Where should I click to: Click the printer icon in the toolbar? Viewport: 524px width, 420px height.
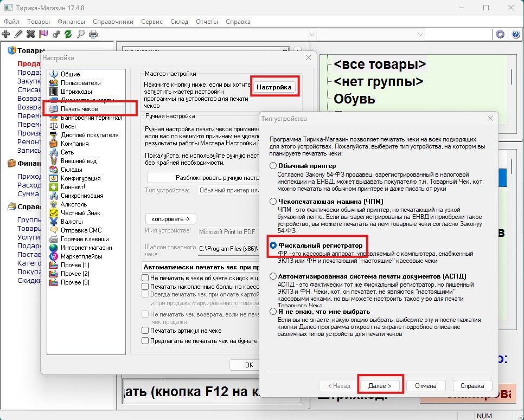coord(93,34)
